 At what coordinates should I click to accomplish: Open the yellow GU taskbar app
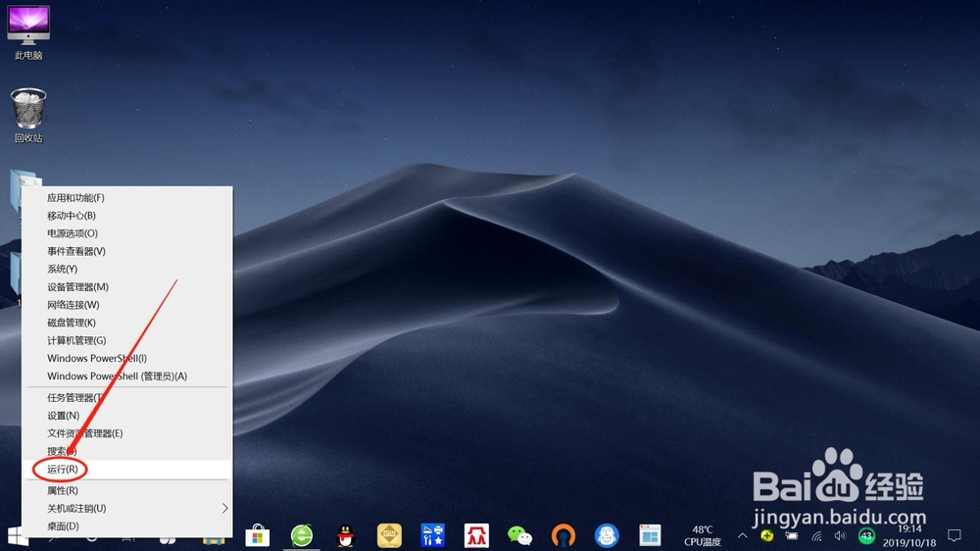pos(389,536)
